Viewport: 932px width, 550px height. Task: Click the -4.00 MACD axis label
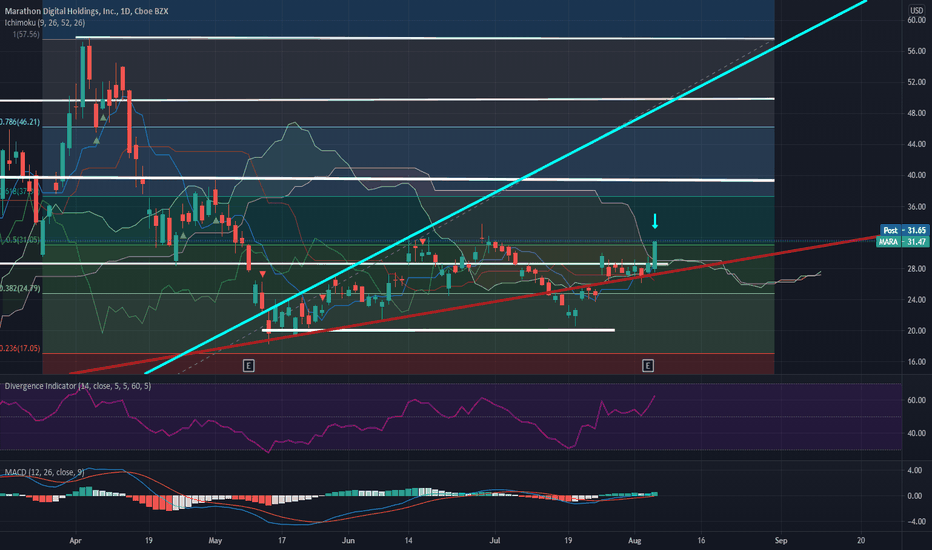click(x=915, y=521)
